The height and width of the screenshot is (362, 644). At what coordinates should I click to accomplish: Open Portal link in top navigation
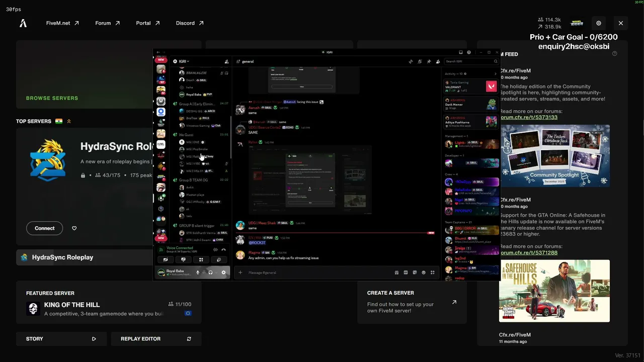pyautogui.click(x=148, y=23)
